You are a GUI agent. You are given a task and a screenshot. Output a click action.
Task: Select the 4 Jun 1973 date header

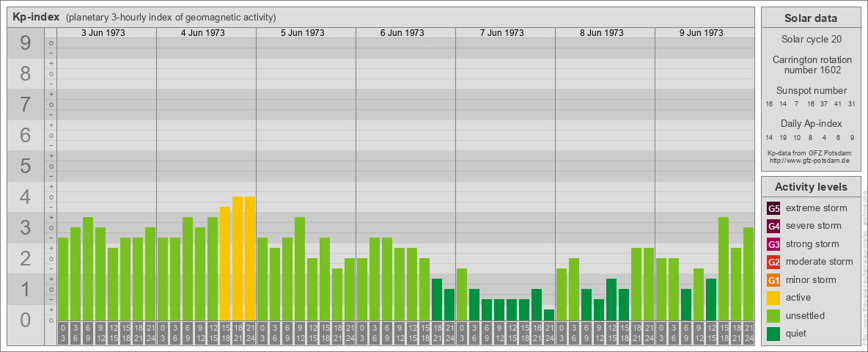202,33
